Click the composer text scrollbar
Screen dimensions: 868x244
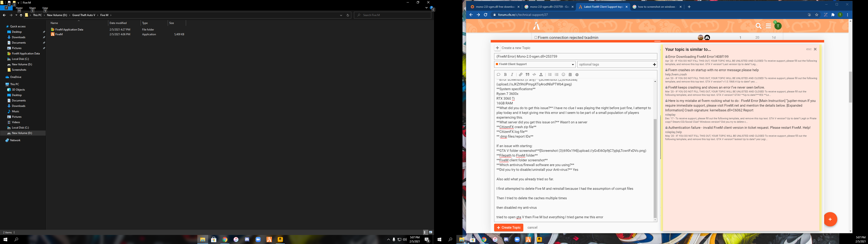655,168
